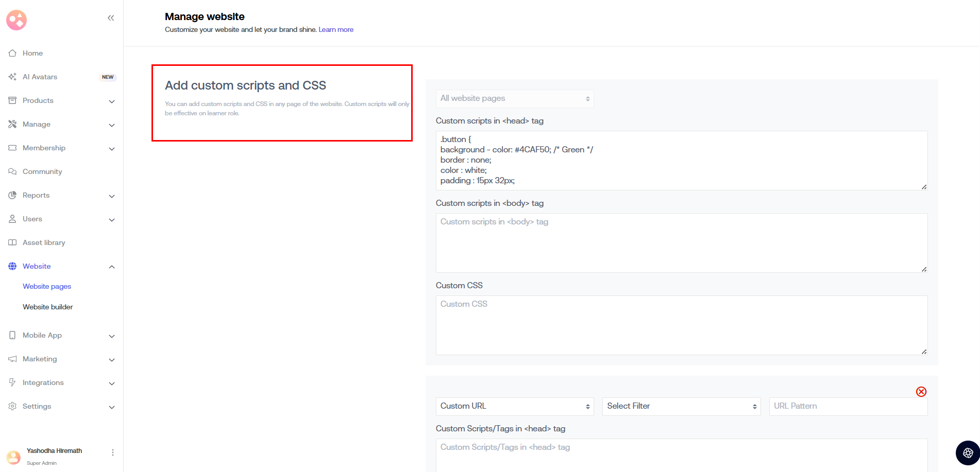
Task: Collapse the sidebar using double-chevron icon
Action: coord(111,18)
